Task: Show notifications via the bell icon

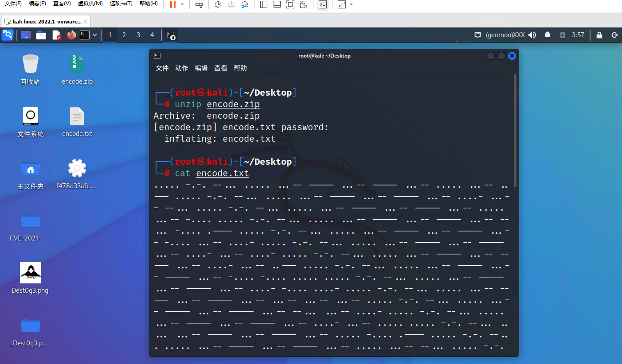Action: [x=548, y=35]
